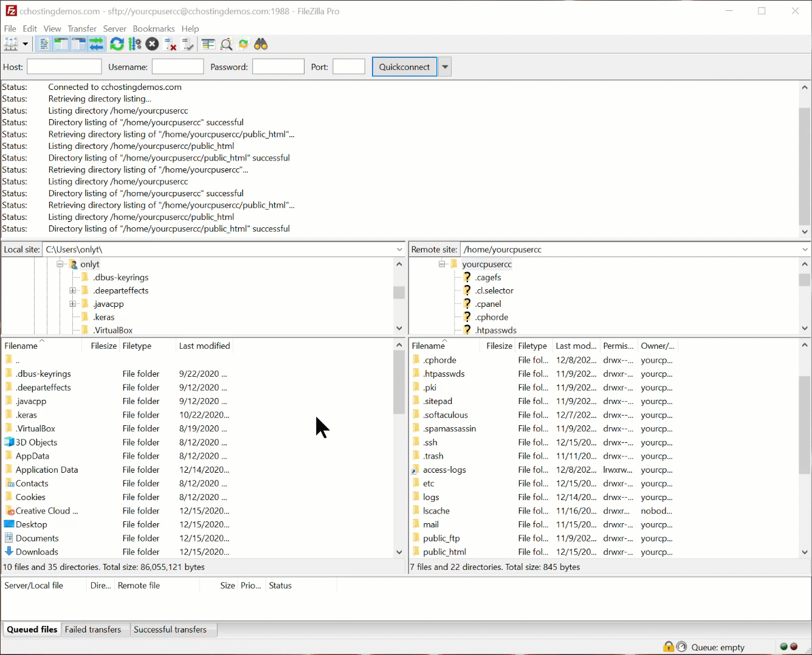
Task: Click the Host input field
Action: pyautogui.click(x=64, y=67)
